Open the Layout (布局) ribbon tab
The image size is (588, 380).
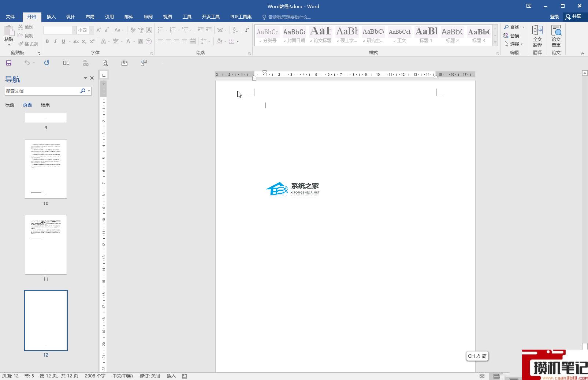click(x=90, y=17)
